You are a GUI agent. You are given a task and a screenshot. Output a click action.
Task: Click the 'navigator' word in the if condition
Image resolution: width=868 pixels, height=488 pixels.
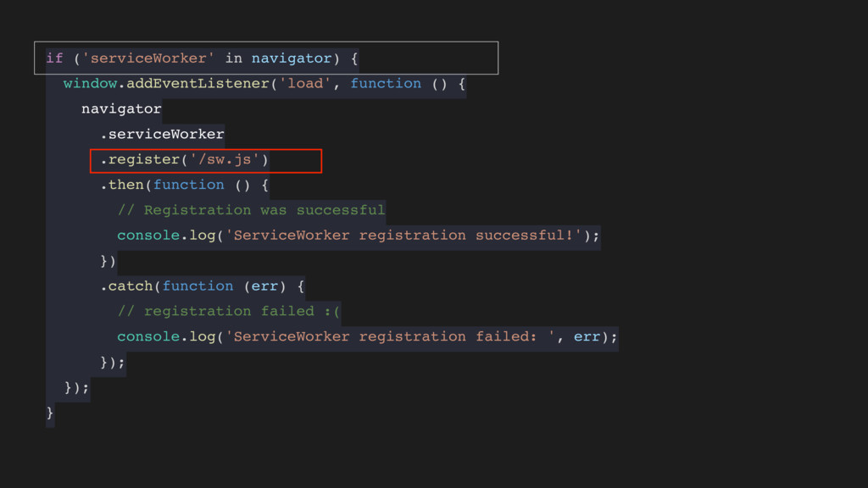pos(292,58)
